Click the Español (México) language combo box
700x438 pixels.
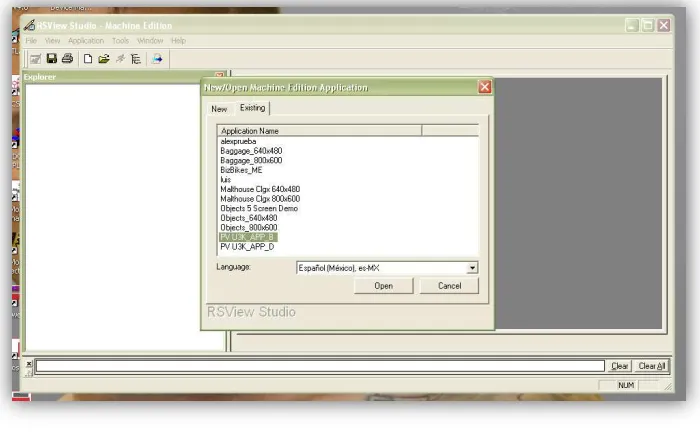pos(387,267)
